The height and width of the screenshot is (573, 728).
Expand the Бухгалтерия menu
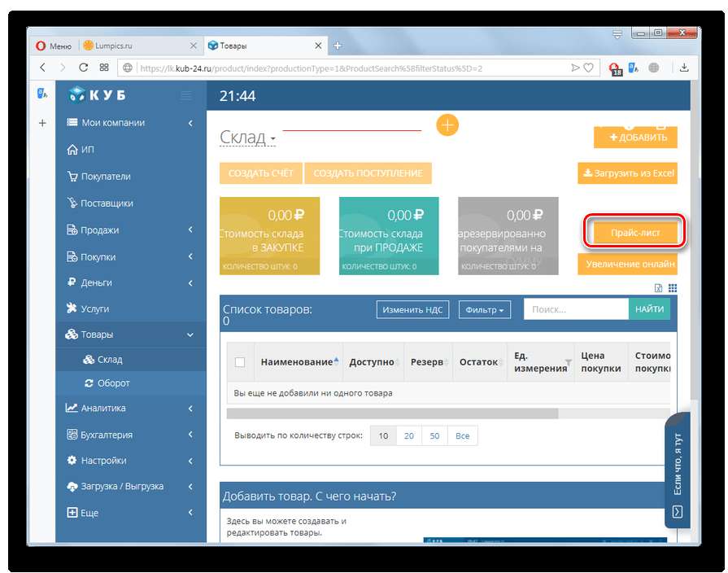(131, 435)
